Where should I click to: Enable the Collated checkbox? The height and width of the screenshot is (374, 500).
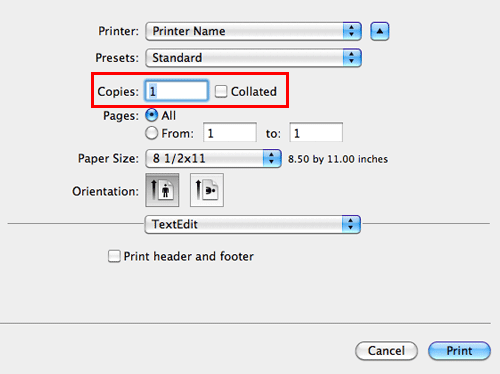pos(221,91)
